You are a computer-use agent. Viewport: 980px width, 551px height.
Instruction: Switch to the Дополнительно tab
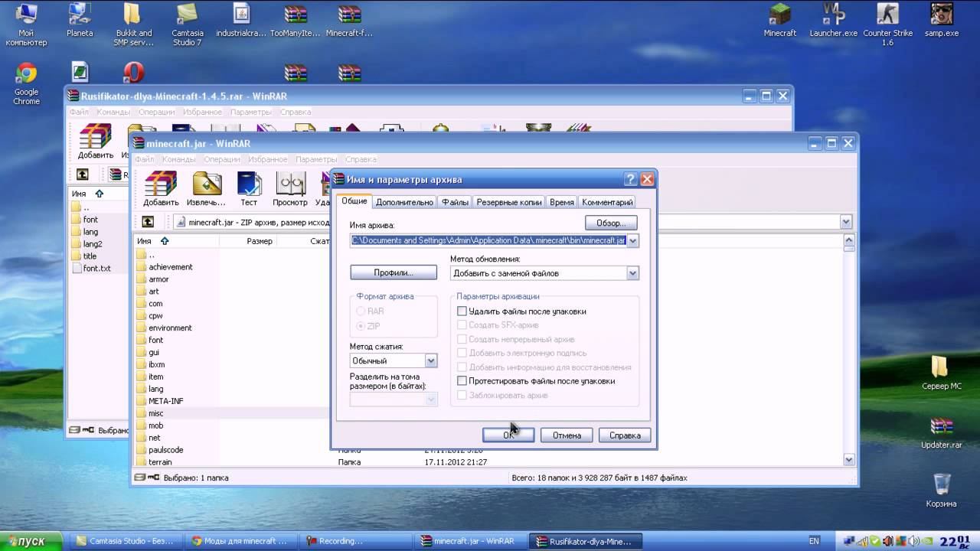coord(405,202)
